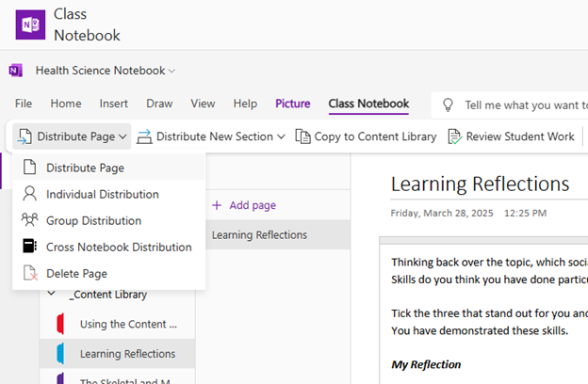Click the Add page link

(x=253, y=205)
